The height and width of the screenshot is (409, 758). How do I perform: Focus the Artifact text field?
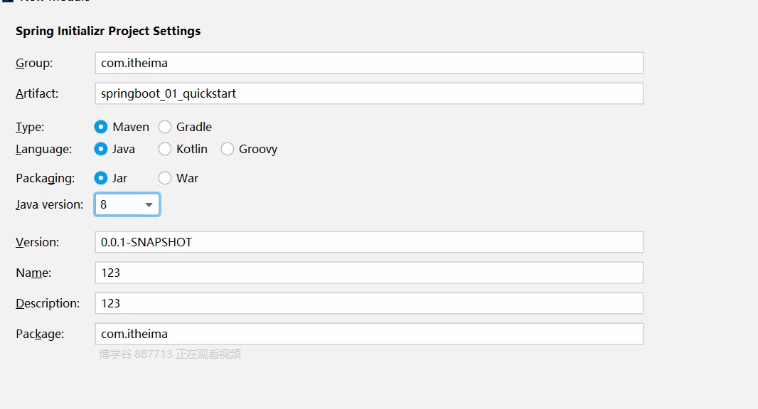tap(368, 93)
